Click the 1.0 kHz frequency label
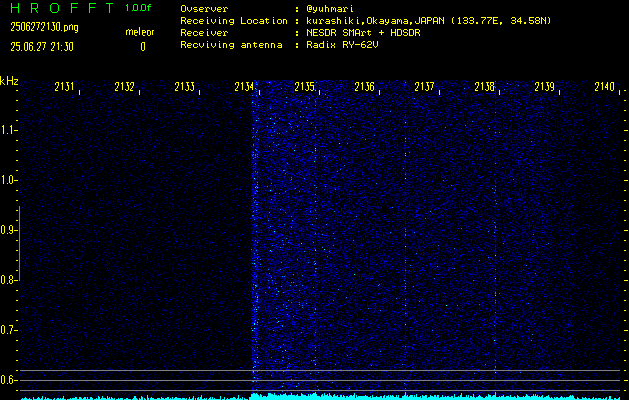This screenshot has height=400, width=629. [7, 180]
